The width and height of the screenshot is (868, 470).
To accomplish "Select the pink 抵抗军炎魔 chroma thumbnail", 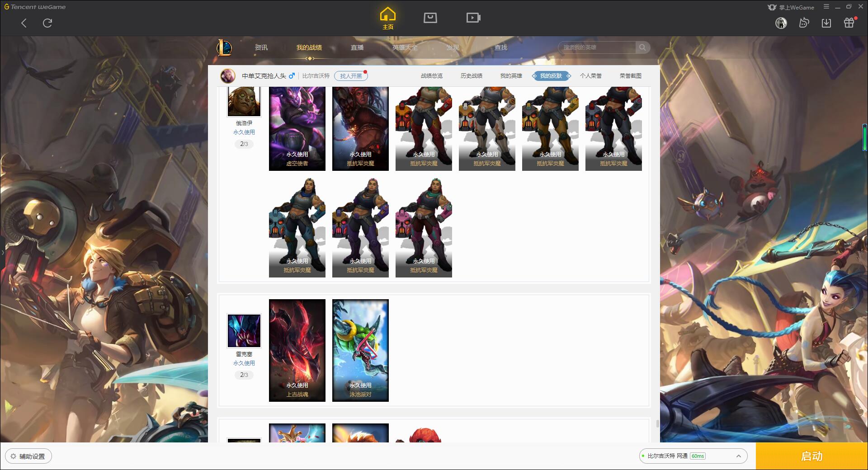I will point(424,227).
